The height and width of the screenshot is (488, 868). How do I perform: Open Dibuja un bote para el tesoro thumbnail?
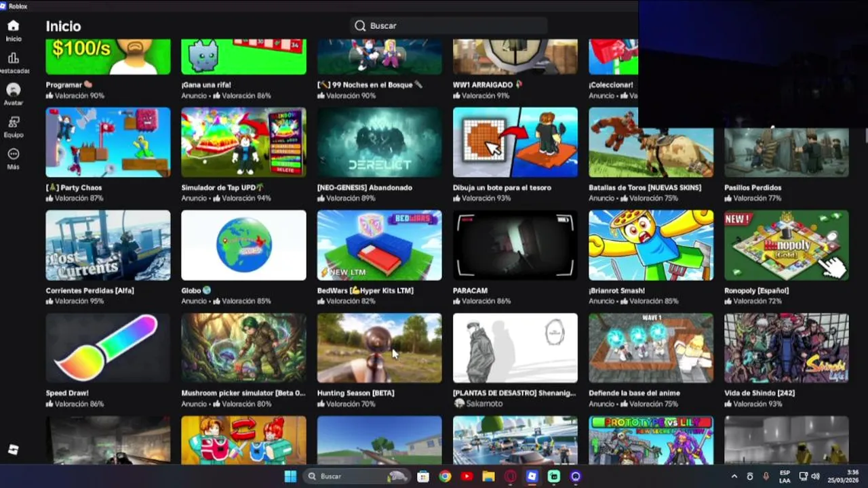click(x=515, y=142)
